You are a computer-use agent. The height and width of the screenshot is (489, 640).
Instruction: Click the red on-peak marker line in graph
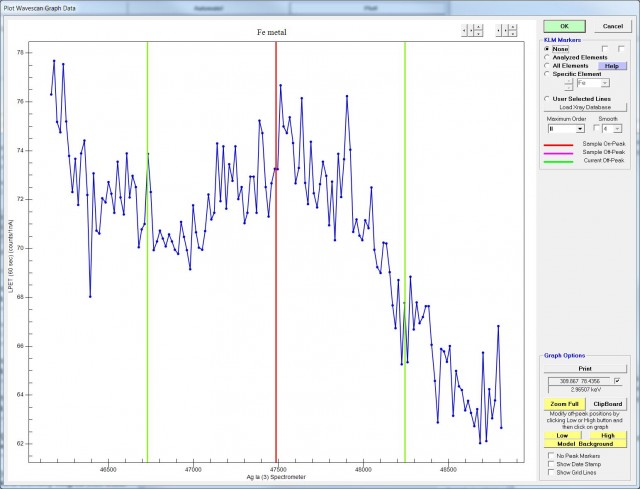(276, 300)
